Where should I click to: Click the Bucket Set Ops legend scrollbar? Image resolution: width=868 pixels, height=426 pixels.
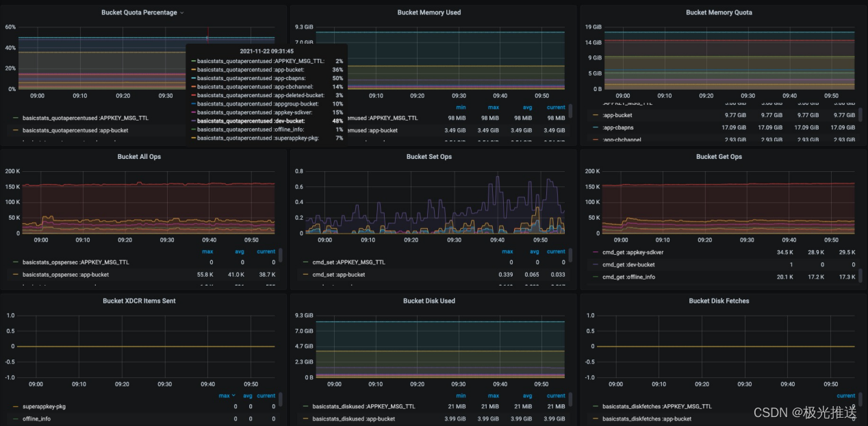570,255
